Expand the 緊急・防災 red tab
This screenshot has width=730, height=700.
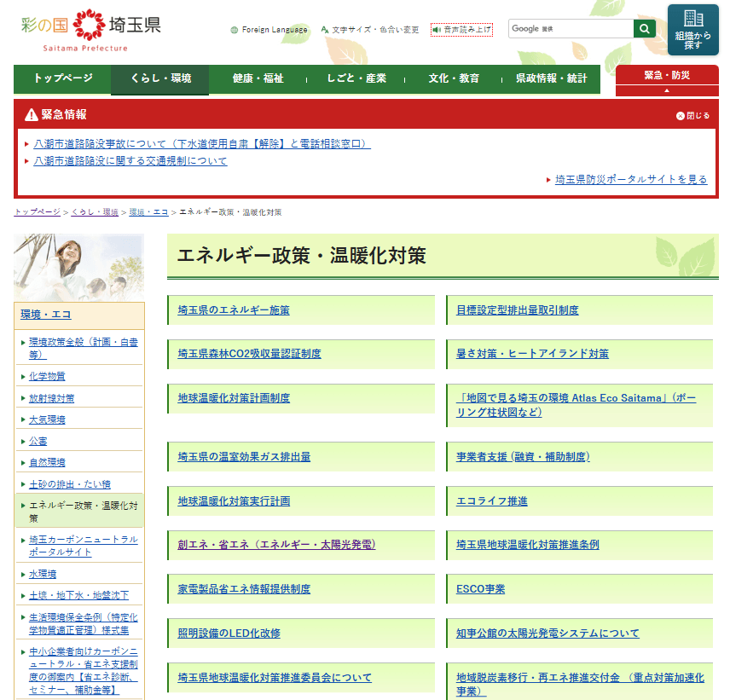coord(667,79)
